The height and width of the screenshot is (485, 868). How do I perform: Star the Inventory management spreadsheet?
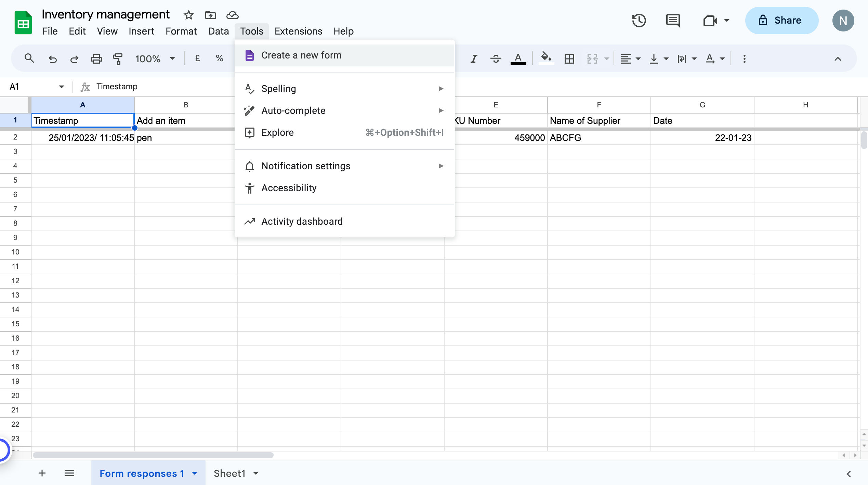click(188, 15)
